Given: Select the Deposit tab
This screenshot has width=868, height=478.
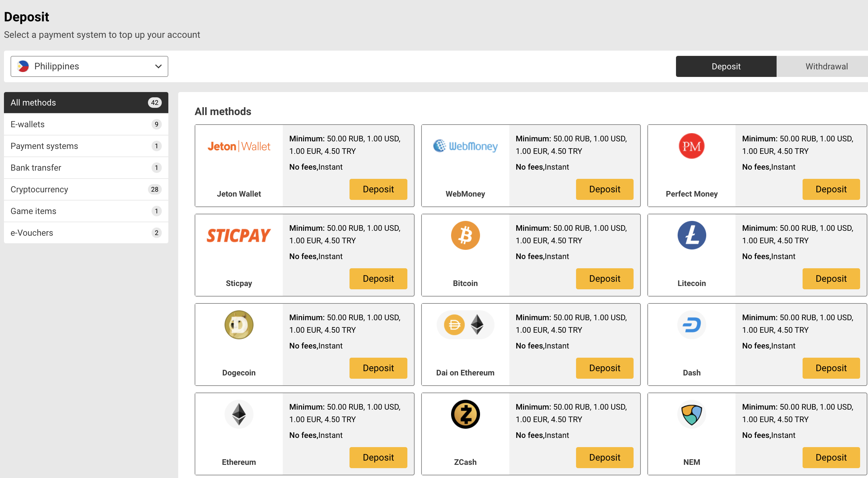Looking at the screenshot, I should (726, 66).
